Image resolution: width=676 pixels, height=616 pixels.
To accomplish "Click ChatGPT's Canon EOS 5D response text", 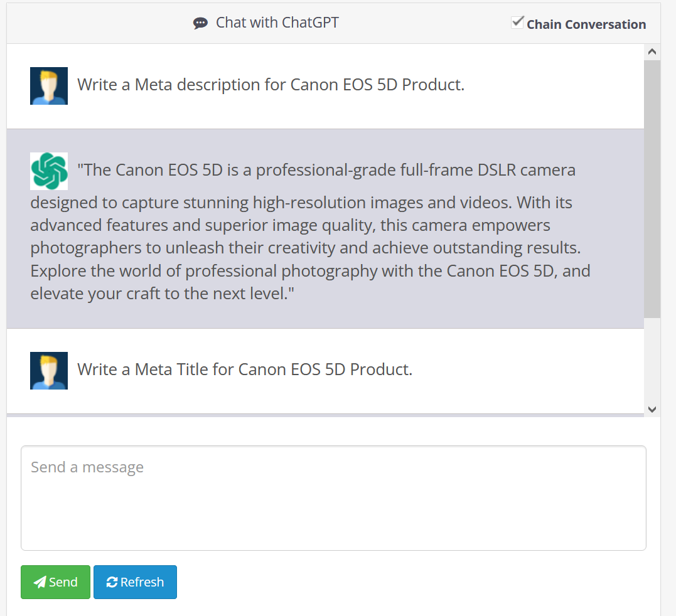I will click(x=311, y=231).
